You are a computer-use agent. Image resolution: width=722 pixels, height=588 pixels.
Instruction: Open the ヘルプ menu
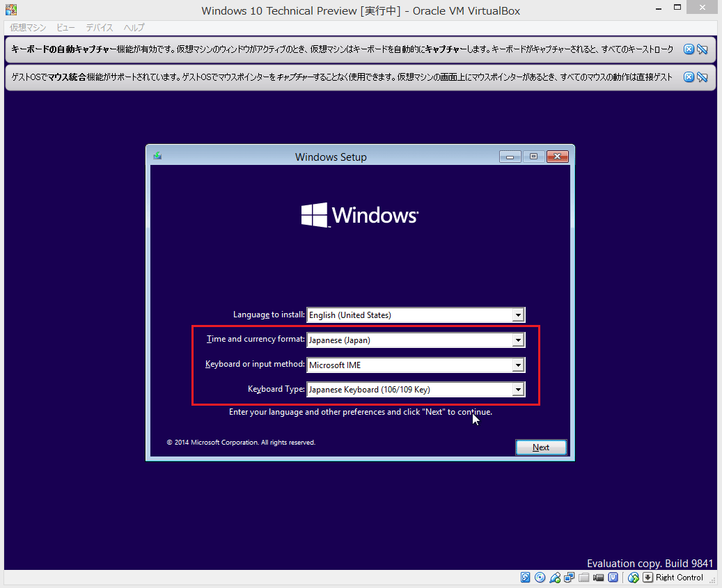134,28
